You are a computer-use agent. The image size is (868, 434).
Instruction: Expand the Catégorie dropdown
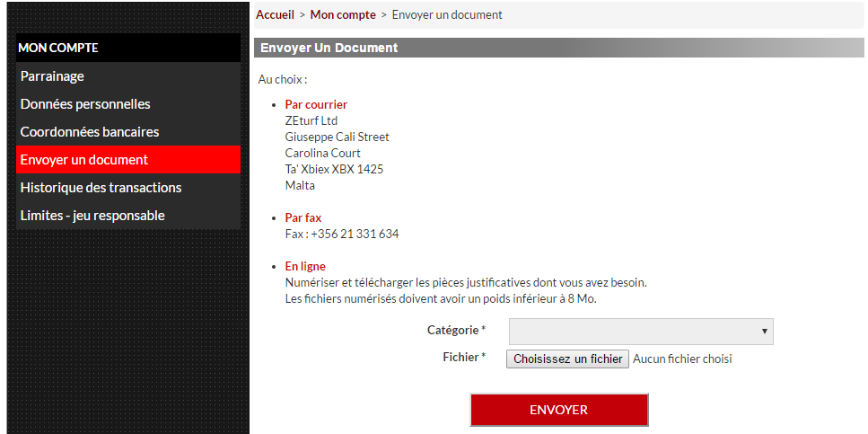tap(641, 332)
